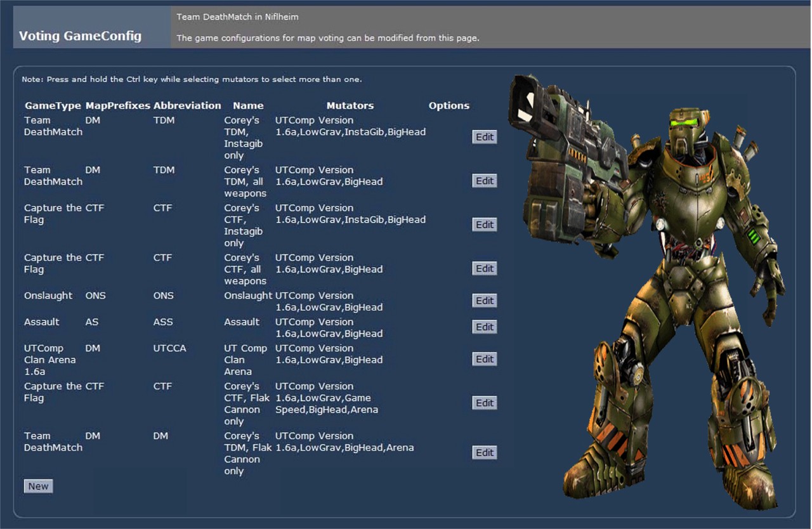Edit Corey's TDM, Flak Cannon only config
812x529 pixels.
coord(485,453)
